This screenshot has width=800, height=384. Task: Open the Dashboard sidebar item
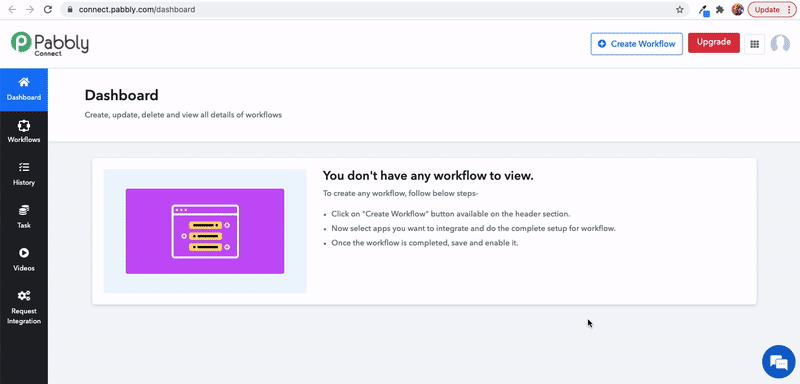(24, 90)
